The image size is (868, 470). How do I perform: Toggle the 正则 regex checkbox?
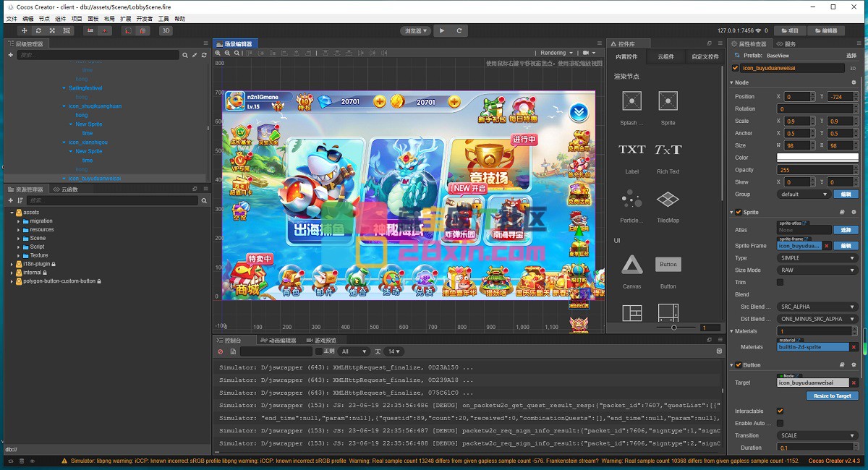[318, 351]
